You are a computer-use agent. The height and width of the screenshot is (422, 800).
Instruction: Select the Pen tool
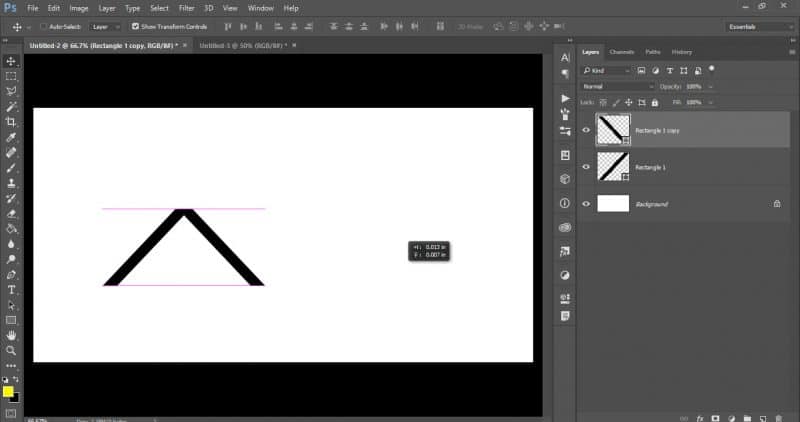click(x=11, y=274)
